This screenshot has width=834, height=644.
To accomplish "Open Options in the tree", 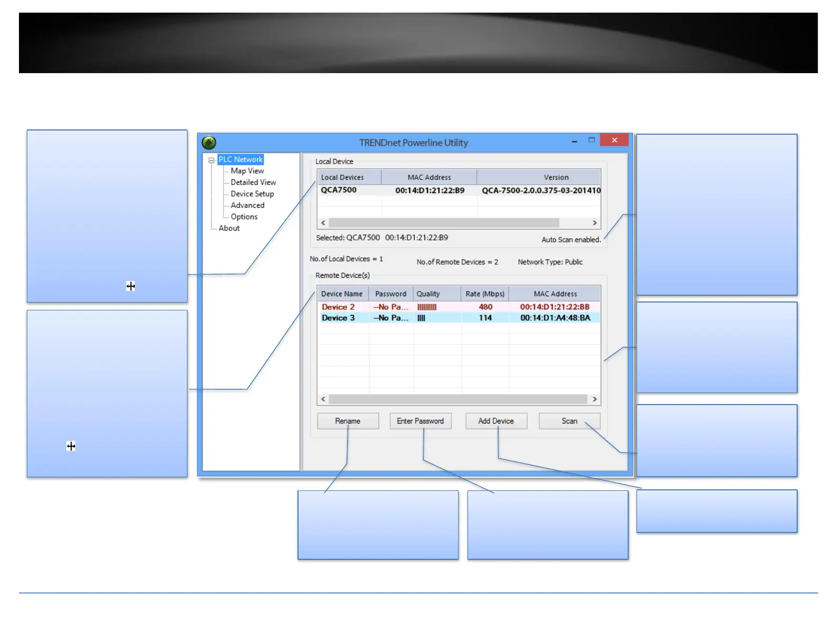I will (x=244, y=217).
